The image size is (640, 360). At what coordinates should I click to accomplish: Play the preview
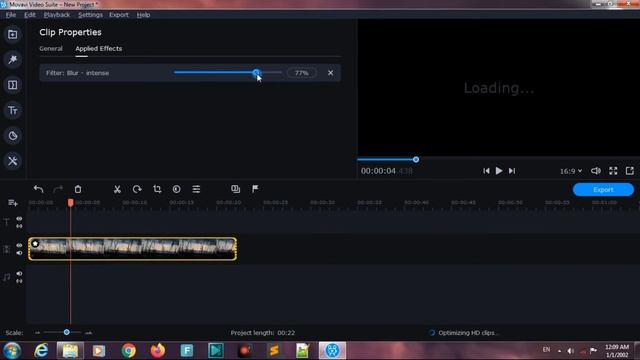[499, 171]
